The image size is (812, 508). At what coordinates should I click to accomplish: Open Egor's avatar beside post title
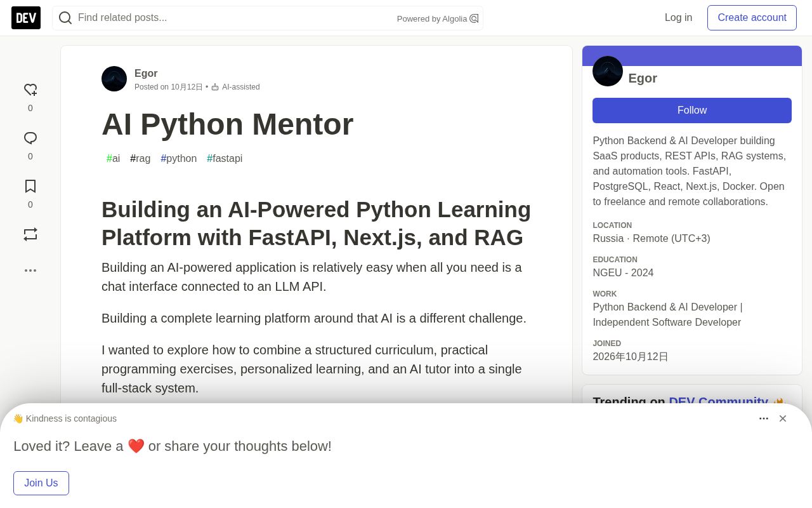114,79
